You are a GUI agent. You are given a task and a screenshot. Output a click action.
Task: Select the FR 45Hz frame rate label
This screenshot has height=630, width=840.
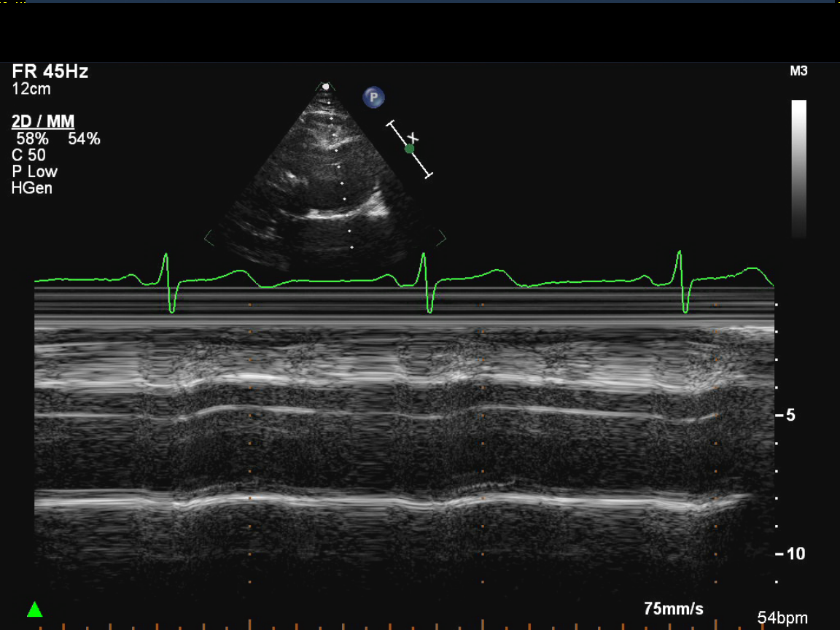click(50, 72)
